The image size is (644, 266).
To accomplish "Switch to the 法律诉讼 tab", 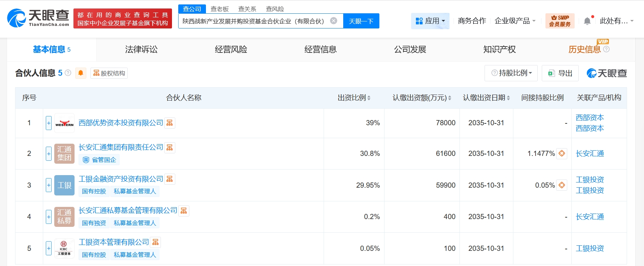I will tap(141, 50).
